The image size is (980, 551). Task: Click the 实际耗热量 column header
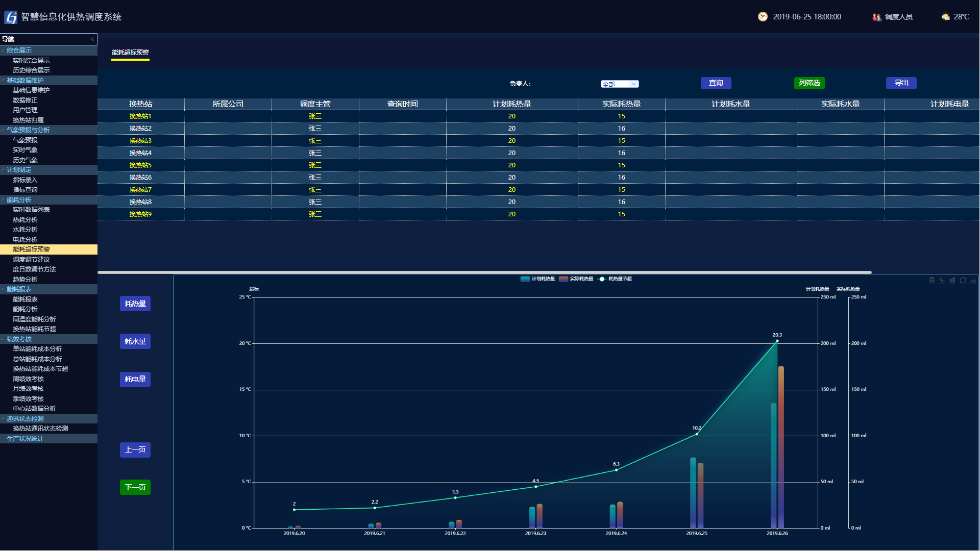pos(621,104)
